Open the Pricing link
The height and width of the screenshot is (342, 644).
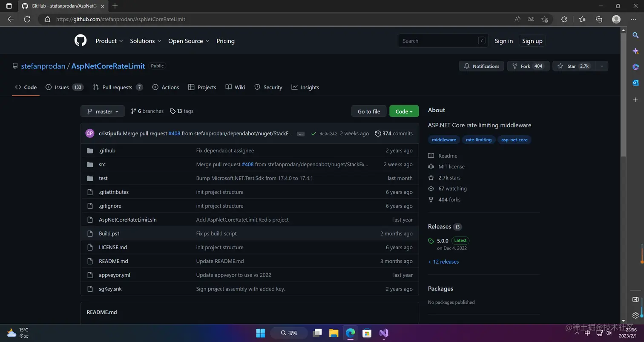(225, 41)
